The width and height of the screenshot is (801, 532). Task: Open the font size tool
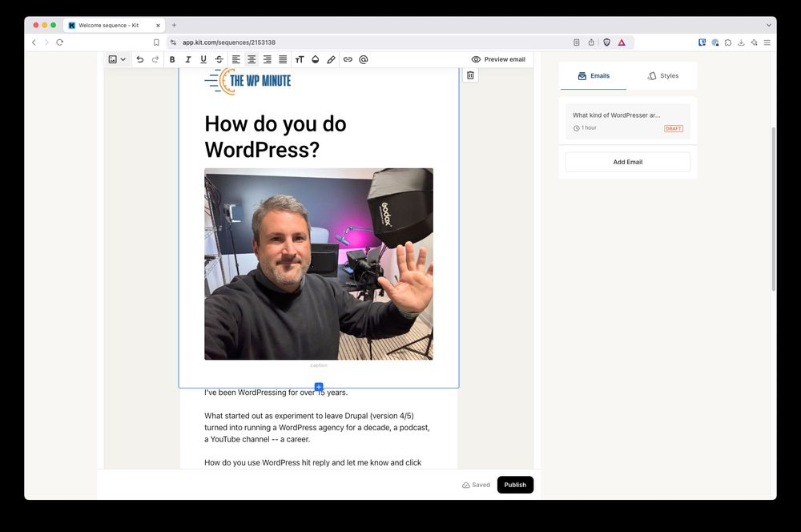click(x=300, y=59)
